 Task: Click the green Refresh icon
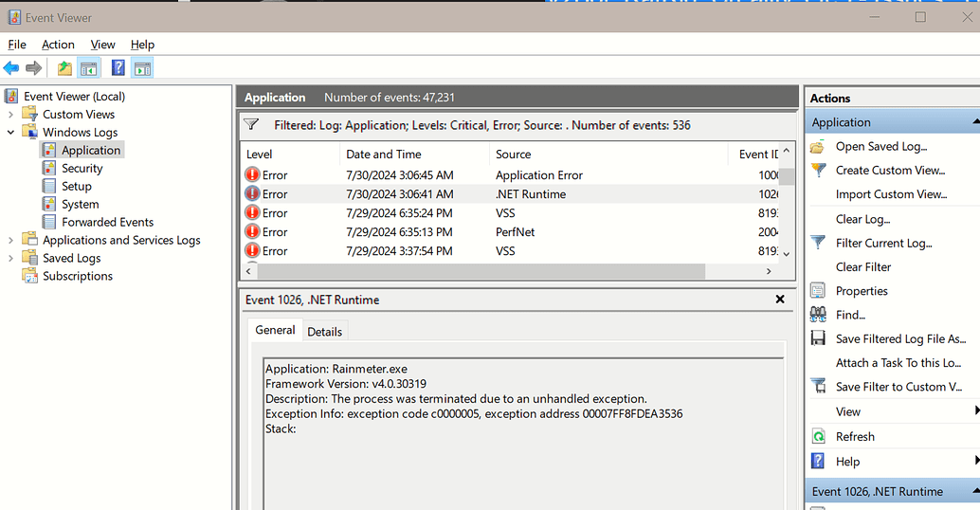pos(818,436)
